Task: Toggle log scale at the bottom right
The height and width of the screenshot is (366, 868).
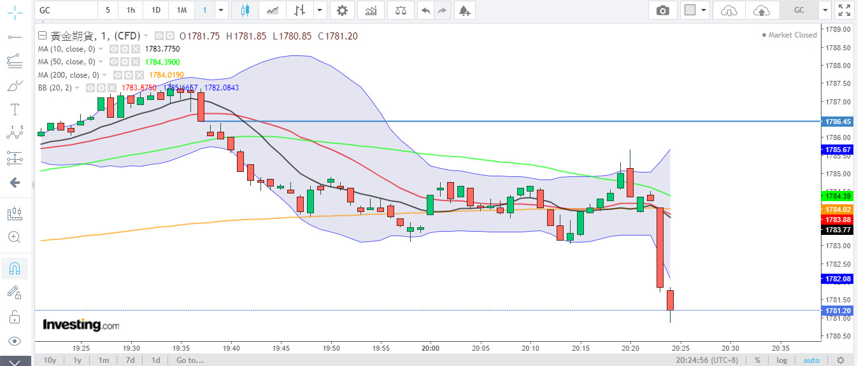Action: click(781, 360)
